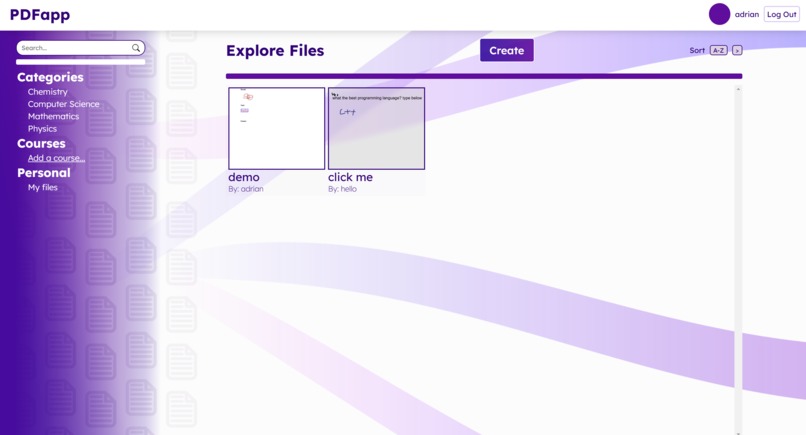
Task: Click the Categories heading
Action: (50, 77)
